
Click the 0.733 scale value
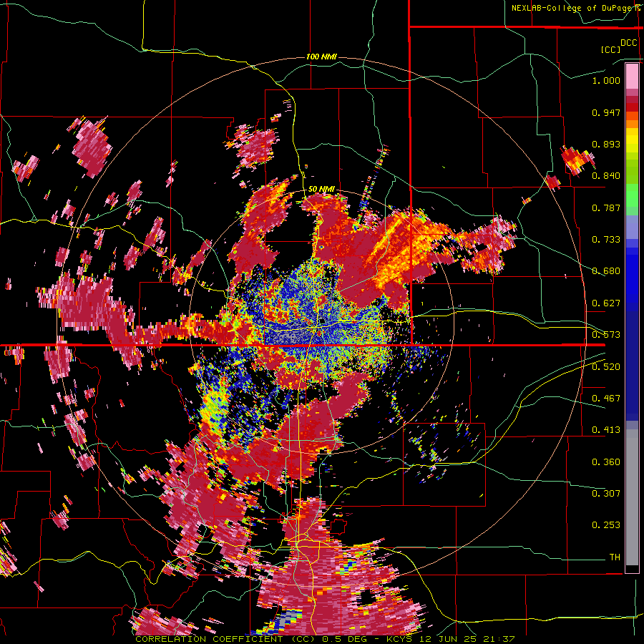[606, 240]
